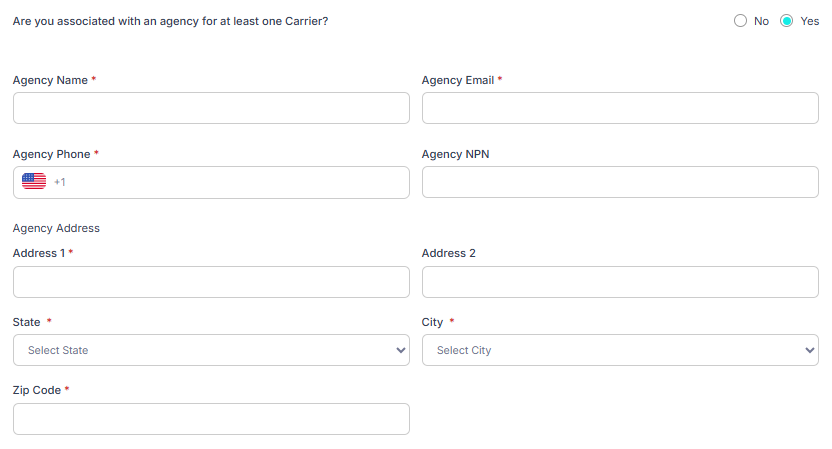Select the No radio button
The image size is (832, 449).
(x=740, y=21)
